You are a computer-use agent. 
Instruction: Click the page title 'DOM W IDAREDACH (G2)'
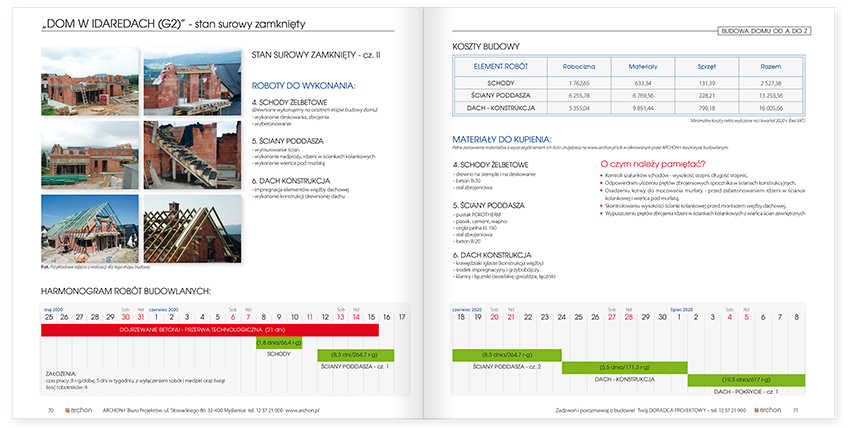[x=114, y=24]
